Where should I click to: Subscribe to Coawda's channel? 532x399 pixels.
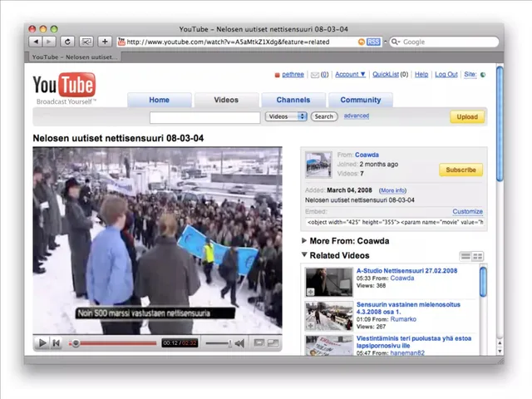coord(461,170)
